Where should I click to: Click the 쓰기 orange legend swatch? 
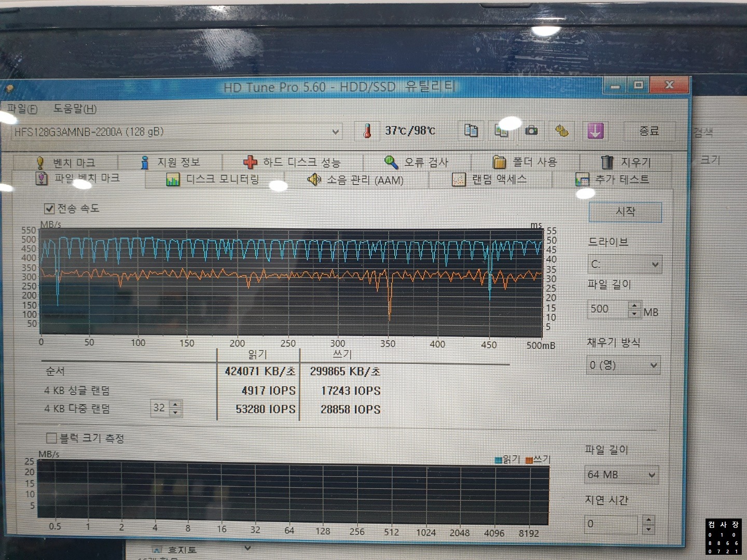pyautogui.click(x=529, y=460)
